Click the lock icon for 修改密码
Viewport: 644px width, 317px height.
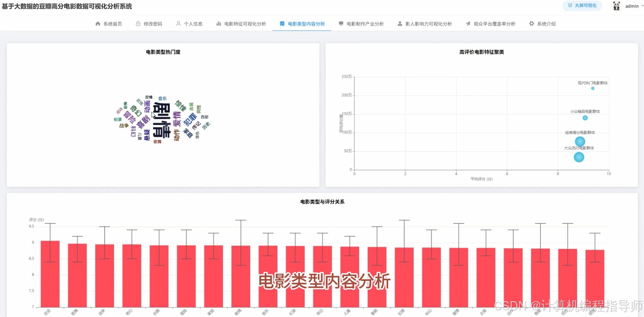pyautogui.click(x=138, y=24)
